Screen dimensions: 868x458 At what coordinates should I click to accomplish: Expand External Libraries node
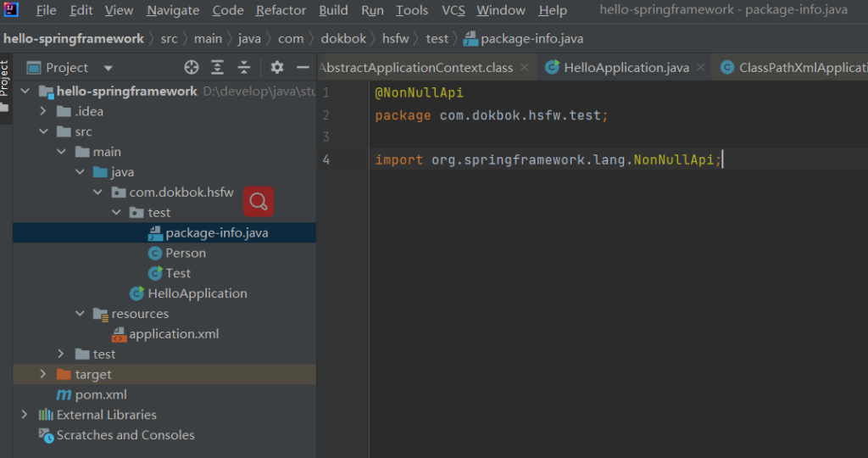pyautogui.click(x=25, y=414)
